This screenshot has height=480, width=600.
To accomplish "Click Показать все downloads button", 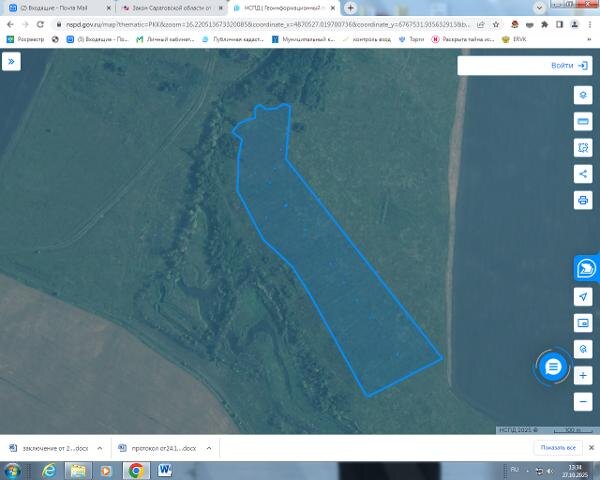I will click(558, 447).
